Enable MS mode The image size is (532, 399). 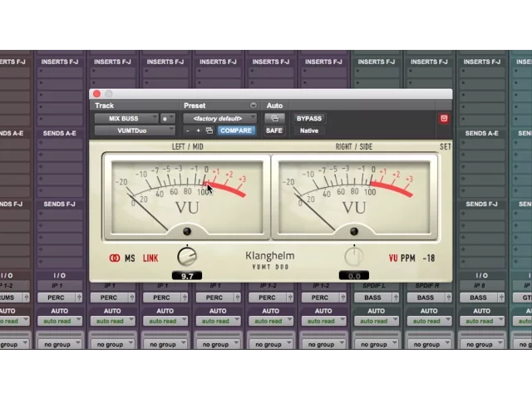pos(130,259)
